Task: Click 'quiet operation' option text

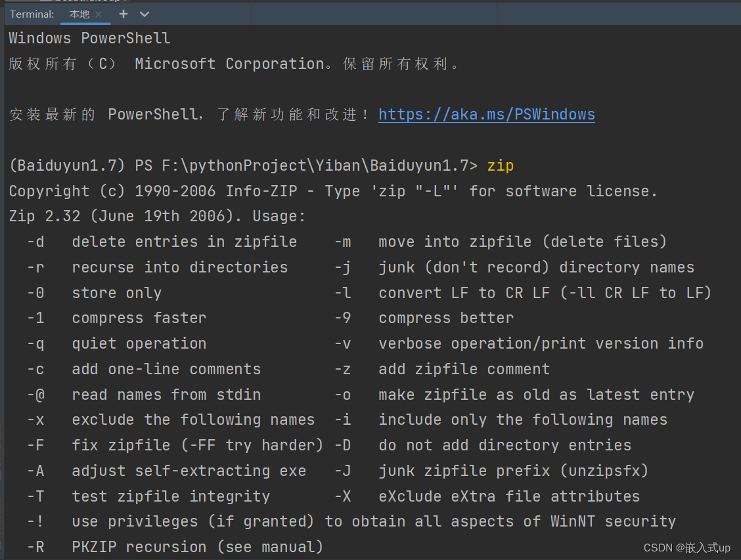Action: coord(139,344)
